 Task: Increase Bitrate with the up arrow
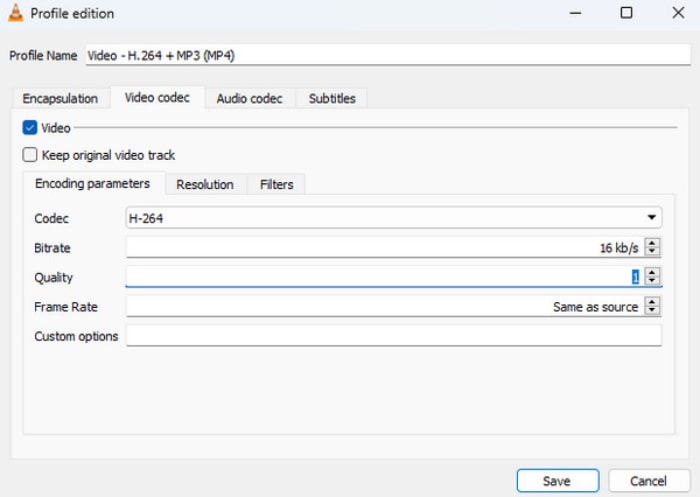point(652,243)
